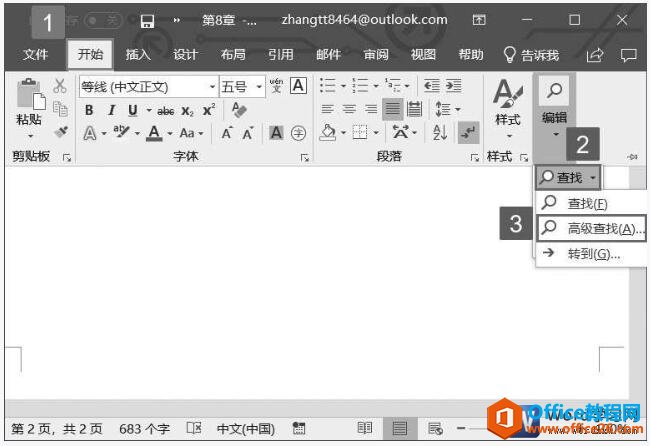650x446 pixels.
Task: Click the 样式 styles button
Action: coord(508,110)
